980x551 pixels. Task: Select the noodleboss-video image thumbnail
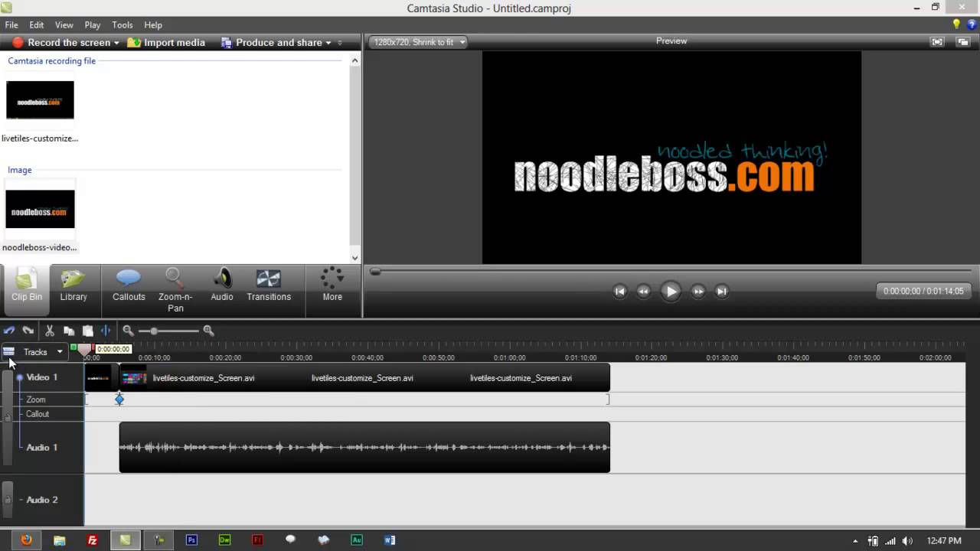pos(40,209)
